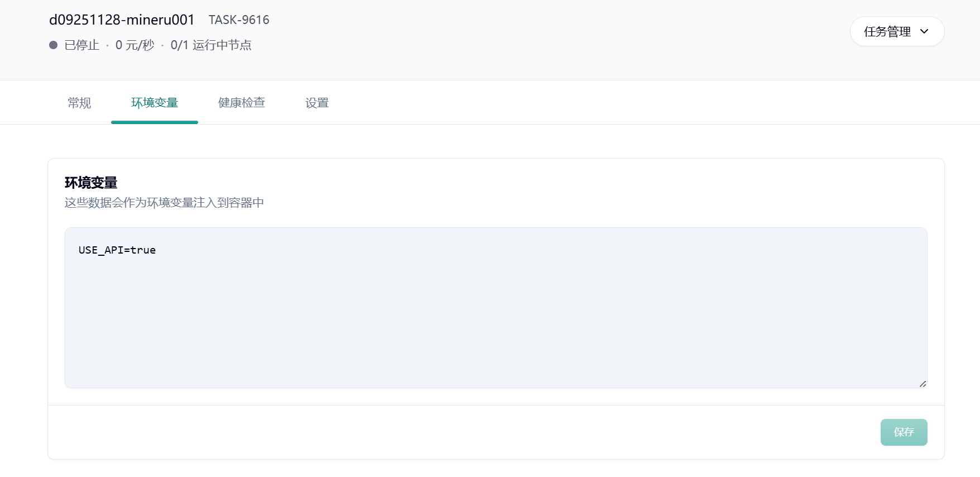Click the 0 元/秒 cost label
Image resolution: width=980 pixels, height=477 pixels.
click(135, 45)
